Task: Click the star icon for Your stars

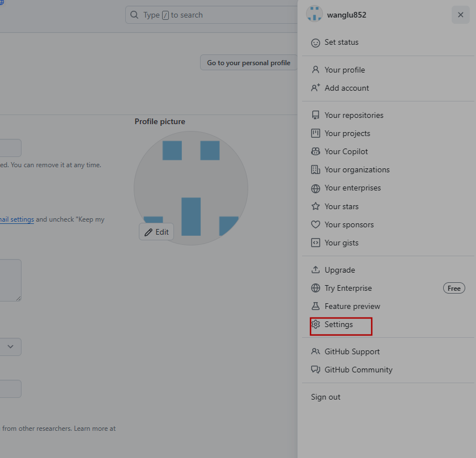Action: (316, 206)
